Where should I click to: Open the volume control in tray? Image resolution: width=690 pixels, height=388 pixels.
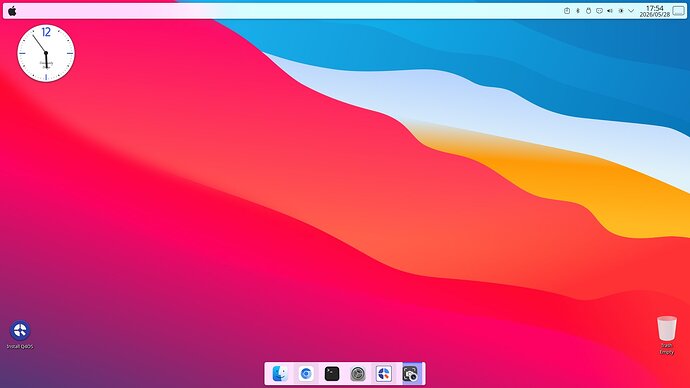point(610,11)
